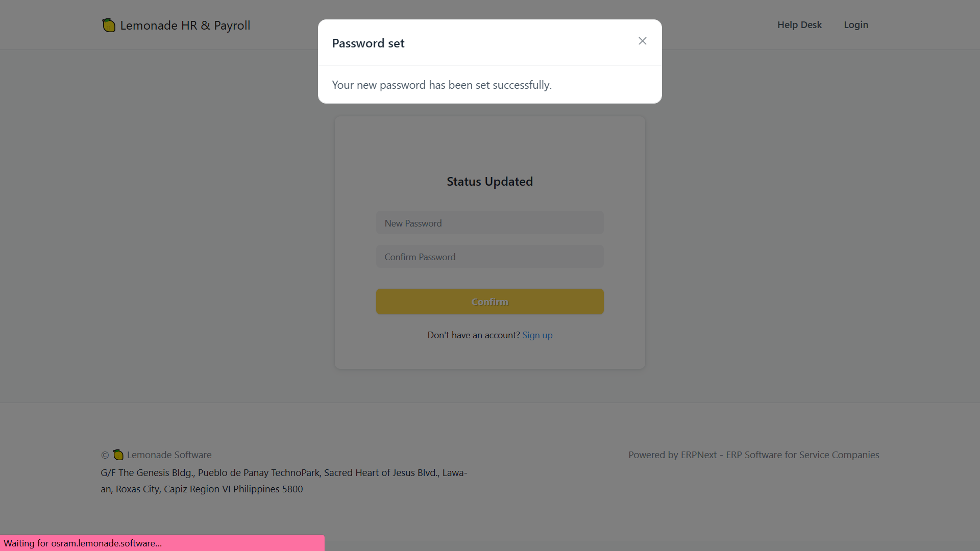Open the Lemonade HR & Payroll home link
Viewport: 980px width, 551px height.
tap(176, 25)
